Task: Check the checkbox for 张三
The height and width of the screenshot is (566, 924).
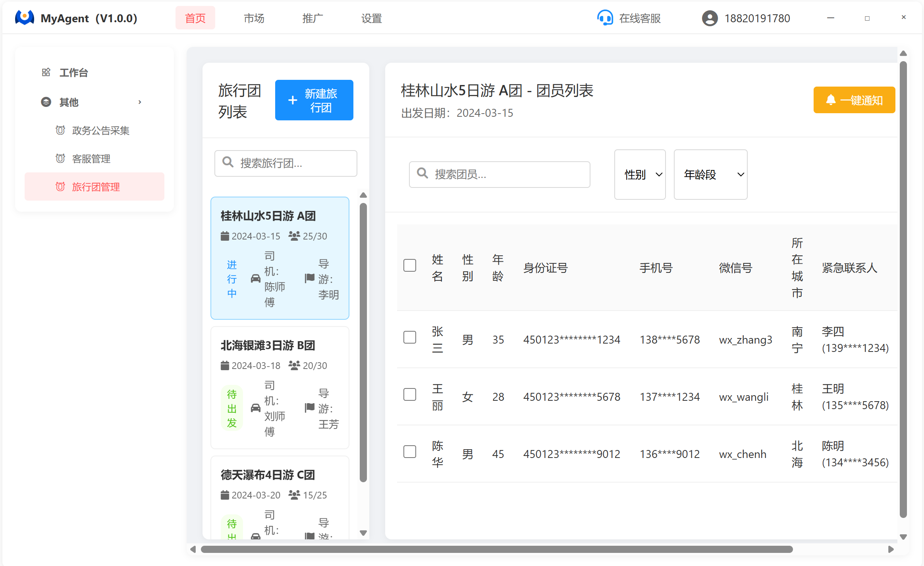Action: tap(409, 337)
